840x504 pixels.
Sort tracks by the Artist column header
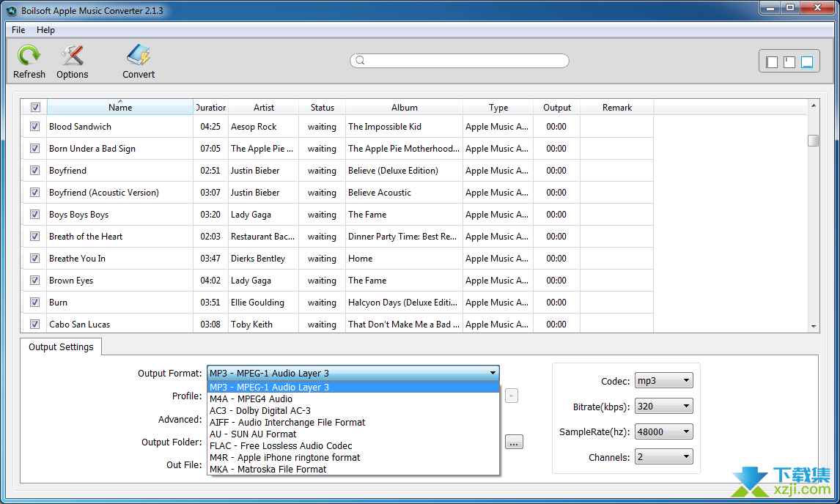[x=264, y=107]
